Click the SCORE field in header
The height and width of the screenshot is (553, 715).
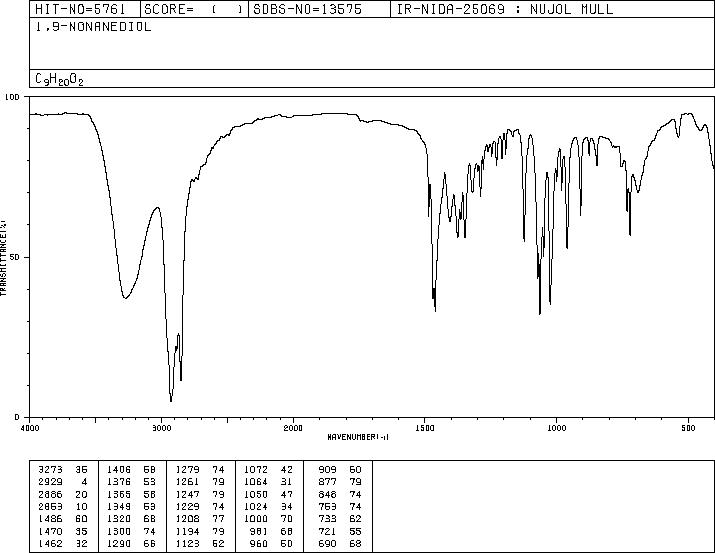click(x=194, y=9)
